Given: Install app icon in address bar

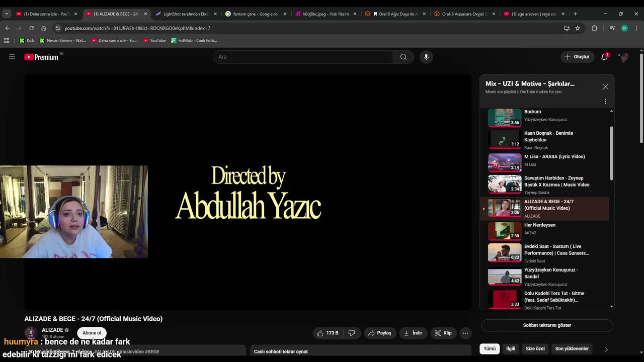Looking at the screenshot, I should (567, 28).
